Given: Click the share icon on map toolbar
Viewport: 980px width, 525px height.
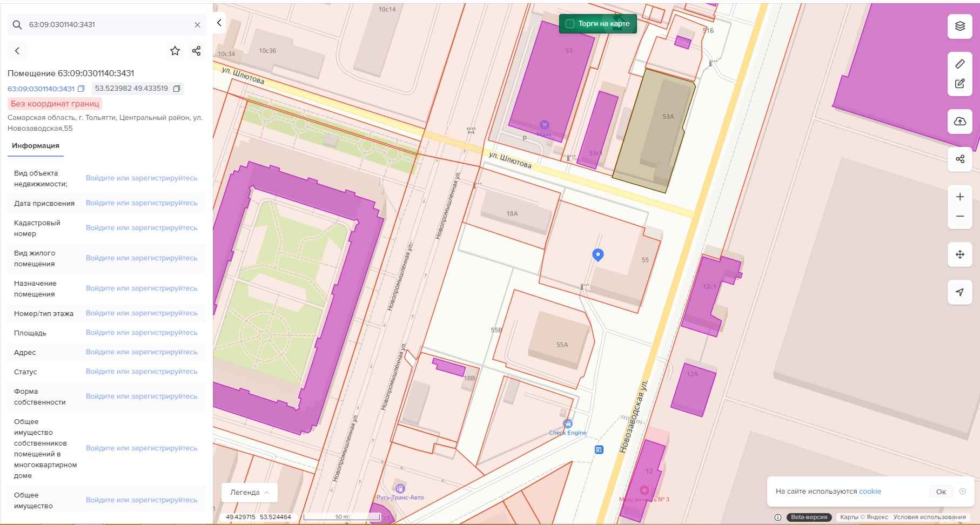Looking at the screenshot, I should point(959,159).
